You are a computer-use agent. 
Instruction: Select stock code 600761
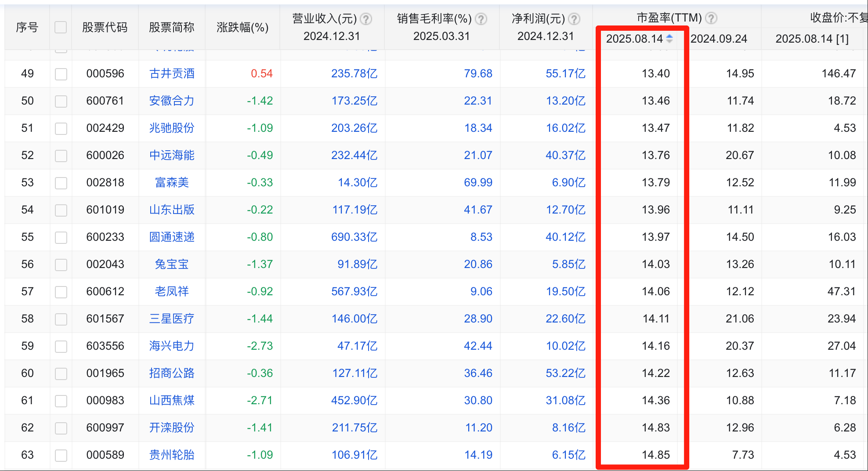pos(105,101)
